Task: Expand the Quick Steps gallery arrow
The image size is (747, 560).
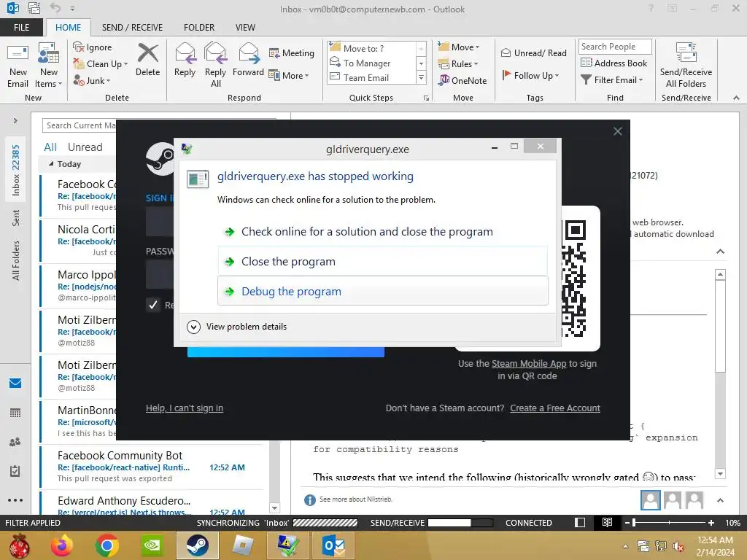Action: [421, 77]
